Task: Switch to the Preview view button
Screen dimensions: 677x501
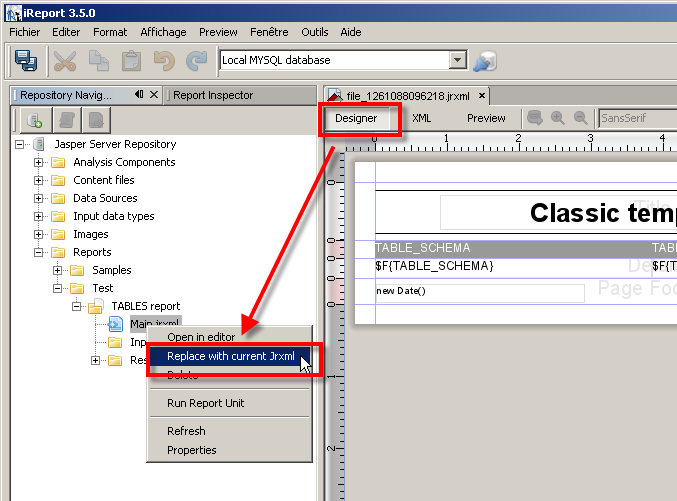Action: (x=486, y=118)
